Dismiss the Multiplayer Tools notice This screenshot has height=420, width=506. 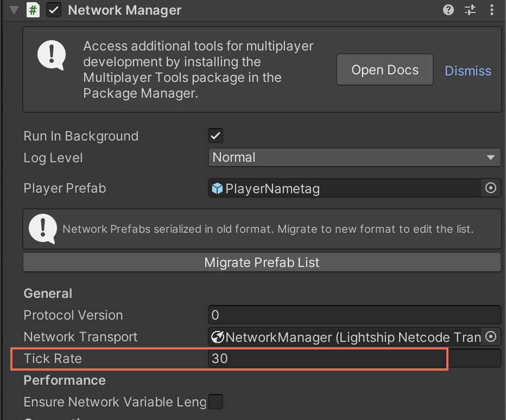click(468, 71)
